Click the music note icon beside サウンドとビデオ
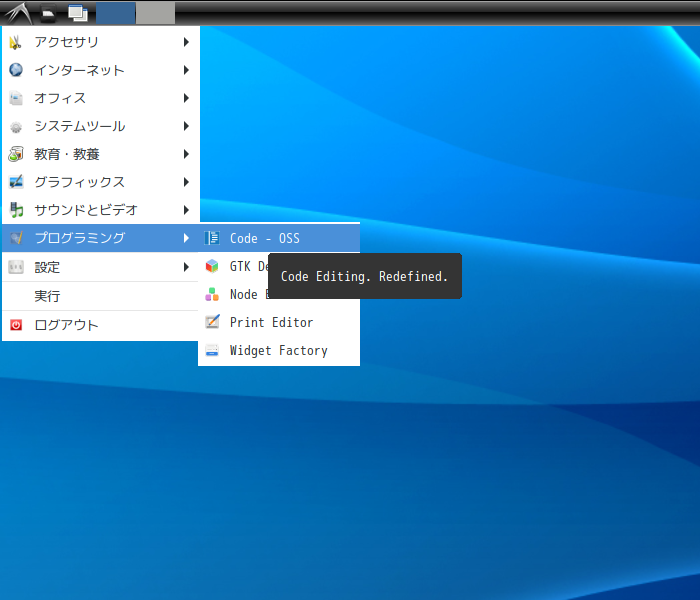Image resolution: width=700 pixels, height=600 pixels. [x=16, y=210]
